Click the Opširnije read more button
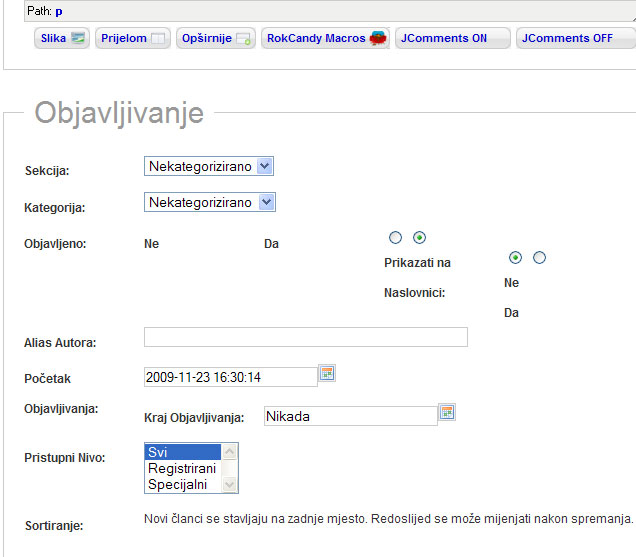Screen dimensions: 636x557 click(216, 38)
